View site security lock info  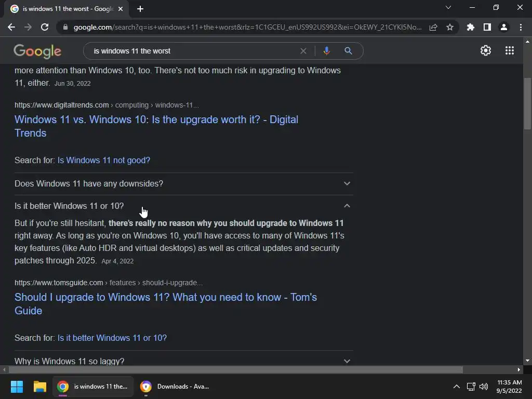[65, 27]
